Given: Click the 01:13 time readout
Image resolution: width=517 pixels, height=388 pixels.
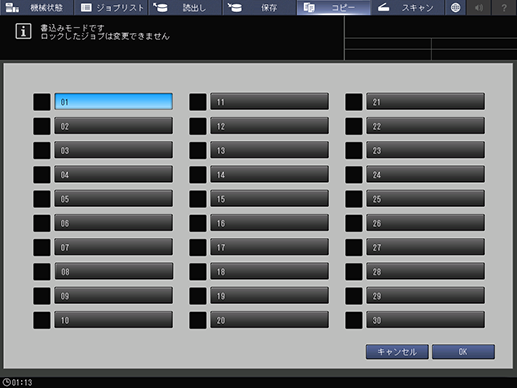Looking at the screenshot, I should [x=22, y=382].
